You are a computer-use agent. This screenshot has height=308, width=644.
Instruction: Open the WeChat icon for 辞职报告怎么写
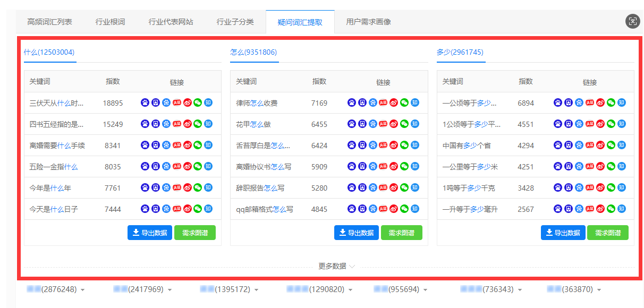tap(404, 187)
